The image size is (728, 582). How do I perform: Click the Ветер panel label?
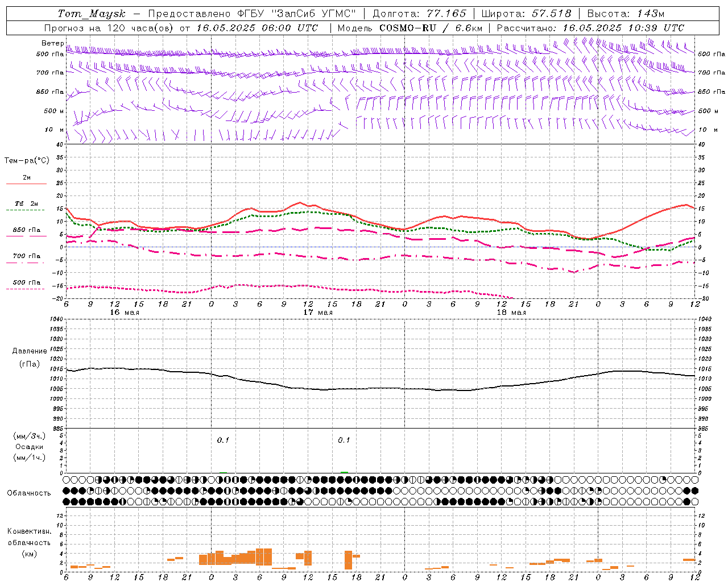[x=53, y=43]
